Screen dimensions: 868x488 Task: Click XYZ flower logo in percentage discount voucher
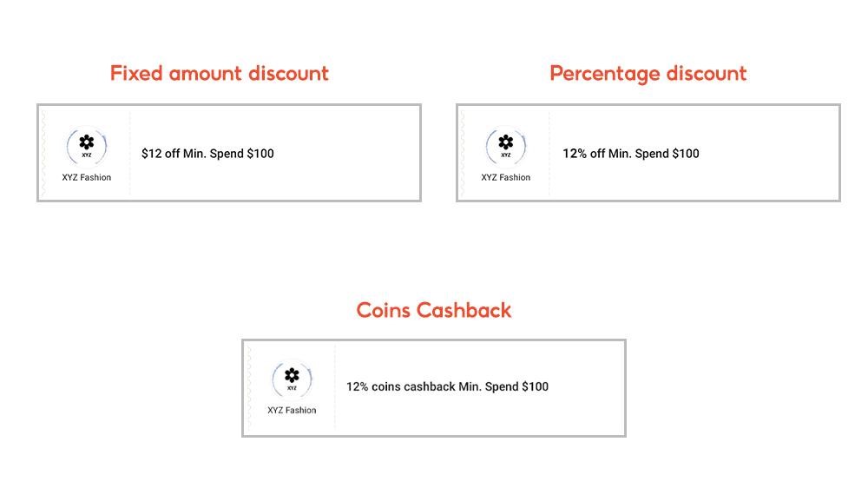coord(505,146)
